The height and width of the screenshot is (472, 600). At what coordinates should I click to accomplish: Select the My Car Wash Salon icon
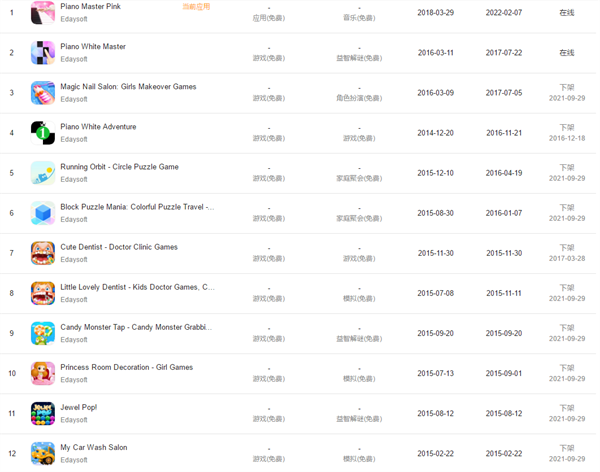coord(43,453)
